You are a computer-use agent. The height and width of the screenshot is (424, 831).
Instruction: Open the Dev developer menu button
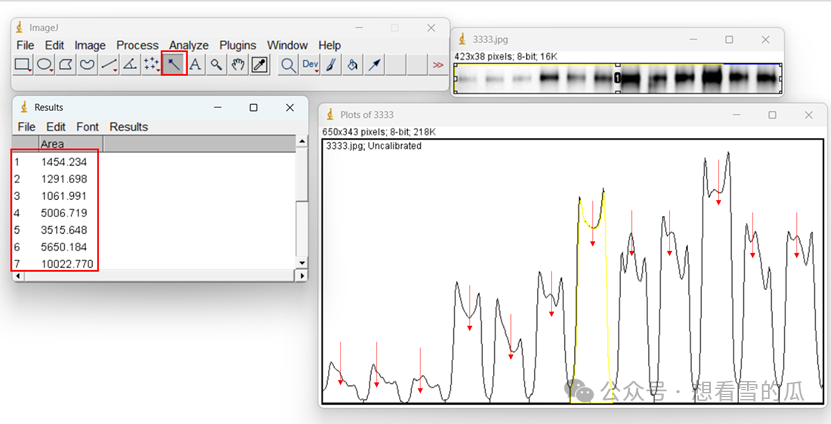point(310,65)
